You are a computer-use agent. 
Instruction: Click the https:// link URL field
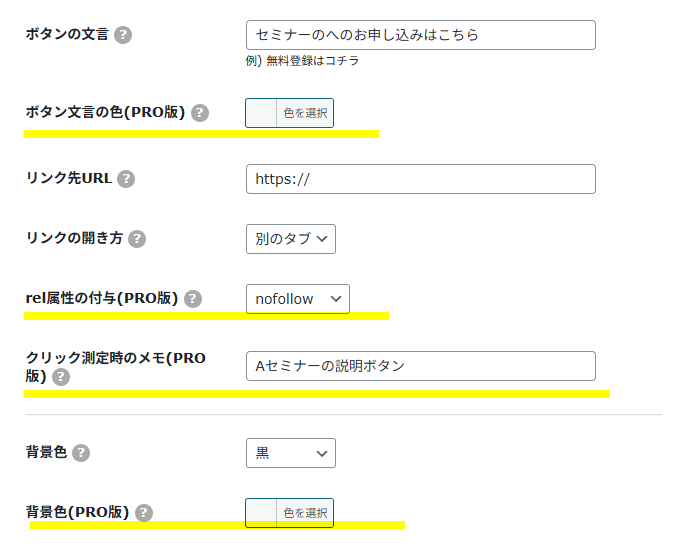[421, 179]
